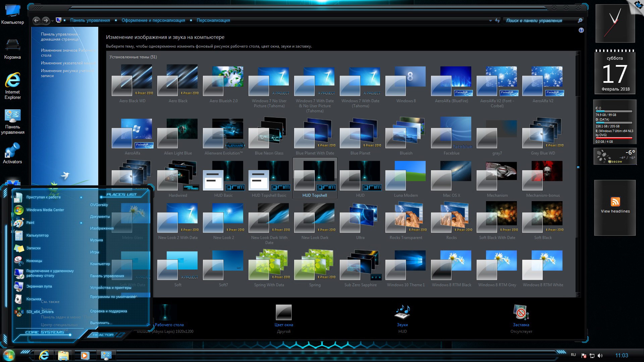Click the Window Color icon at bottom

(x=284, y=312)
